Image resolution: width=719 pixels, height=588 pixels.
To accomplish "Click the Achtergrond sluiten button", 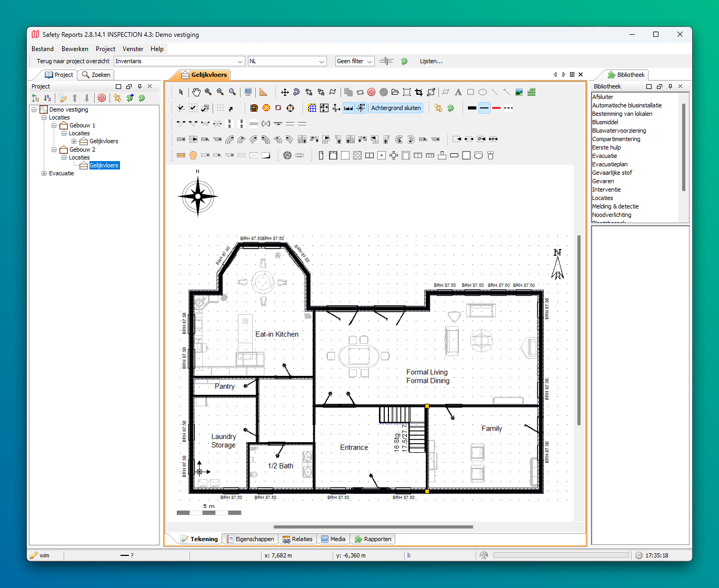I will point(396,108).
